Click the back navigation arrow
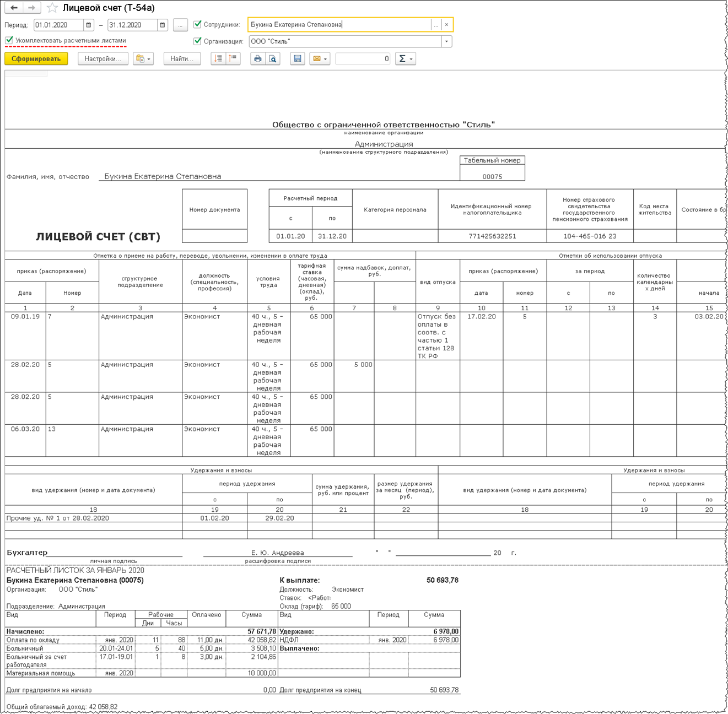The image size is (728, 714). coord(14,8)
